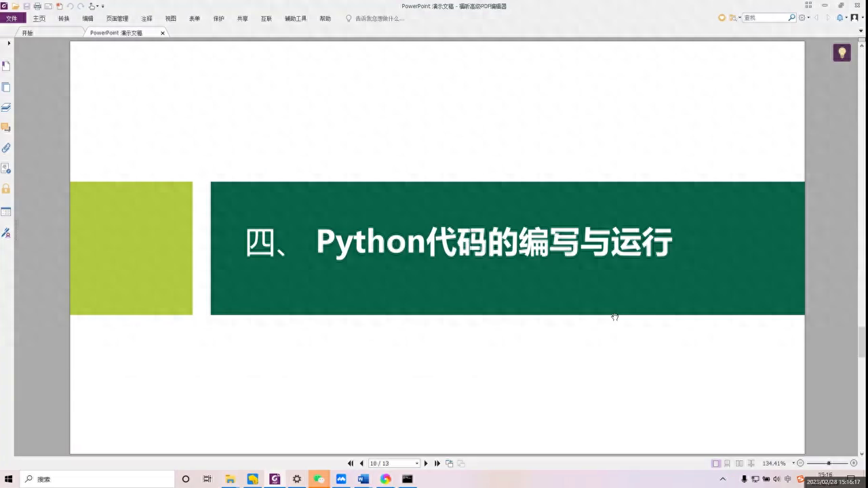Open the folder icon in quick access toolbar

16,6
